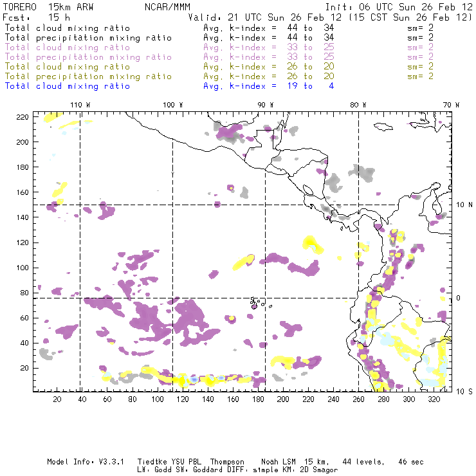
Task: Click the "300" tick on the horizontal axis
Action: pos(409,399)
